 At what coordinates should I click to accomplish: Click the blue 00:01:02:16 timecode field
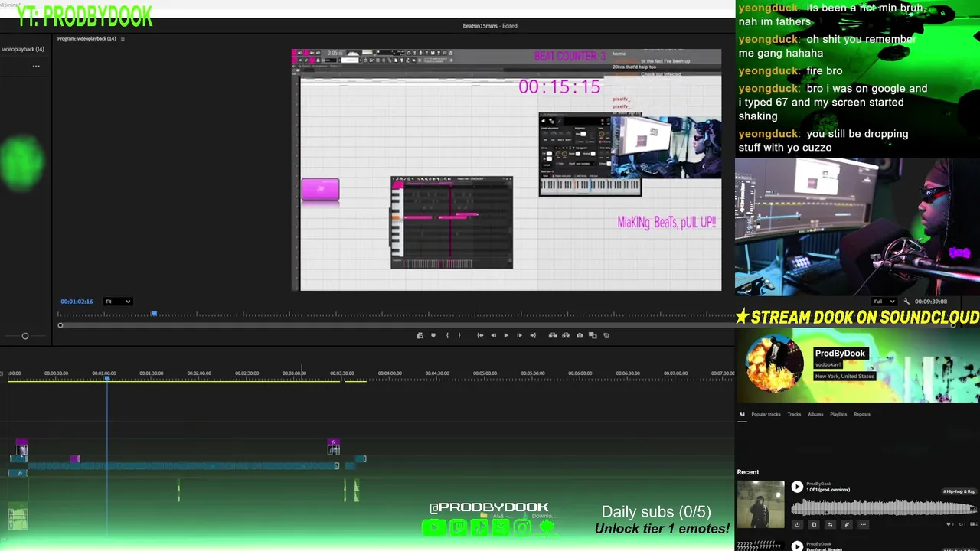pyautogui.click(x=77, y=302)
